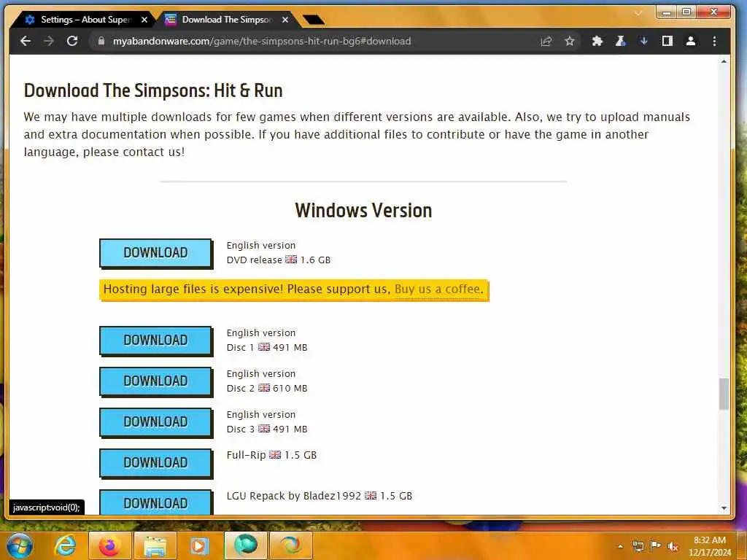Click the 'Download The Simpsons: Hit & Run' heading

coord(153,90)
